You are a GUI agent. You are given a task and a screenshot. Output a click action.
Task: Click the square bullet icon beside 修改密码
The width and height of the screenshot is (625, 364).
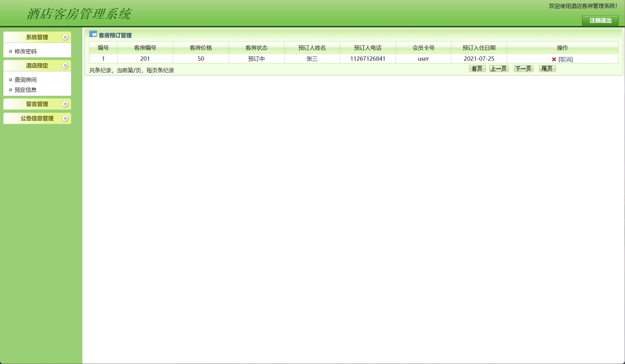tap(10, 51)
